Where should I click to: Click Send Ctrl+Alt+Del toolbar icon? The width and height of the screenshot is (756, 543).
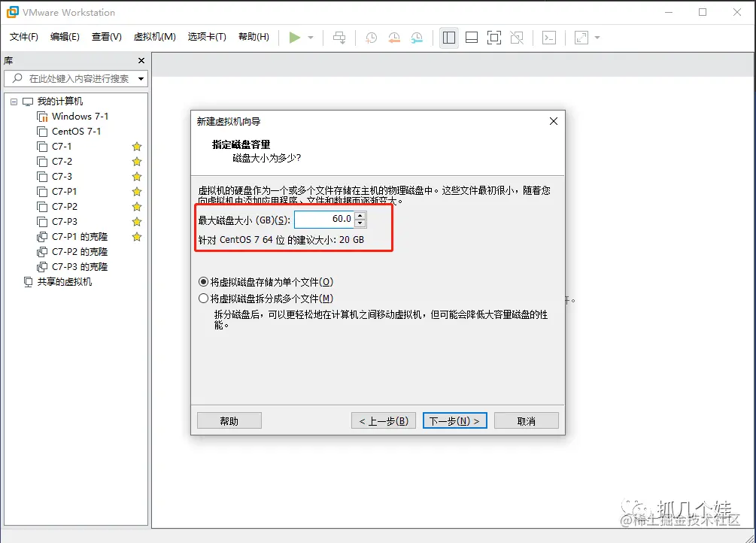[339, 38]
